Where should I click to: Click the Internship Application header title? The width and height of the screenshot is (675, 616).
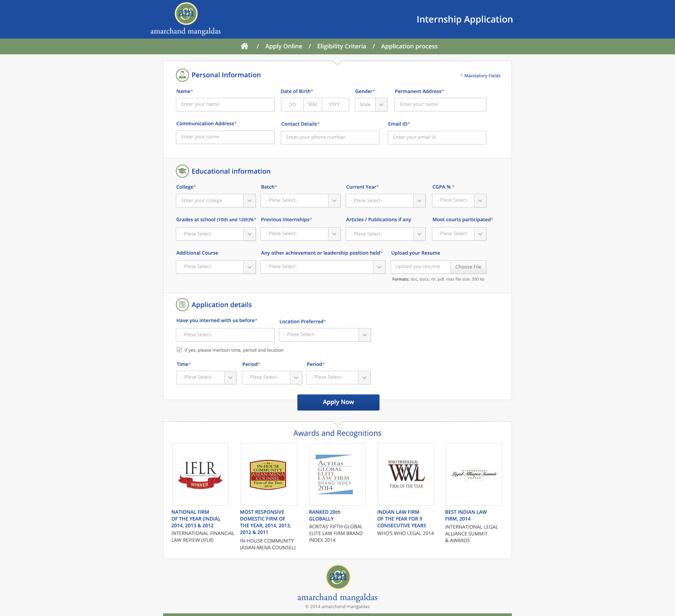coord(465,19)
